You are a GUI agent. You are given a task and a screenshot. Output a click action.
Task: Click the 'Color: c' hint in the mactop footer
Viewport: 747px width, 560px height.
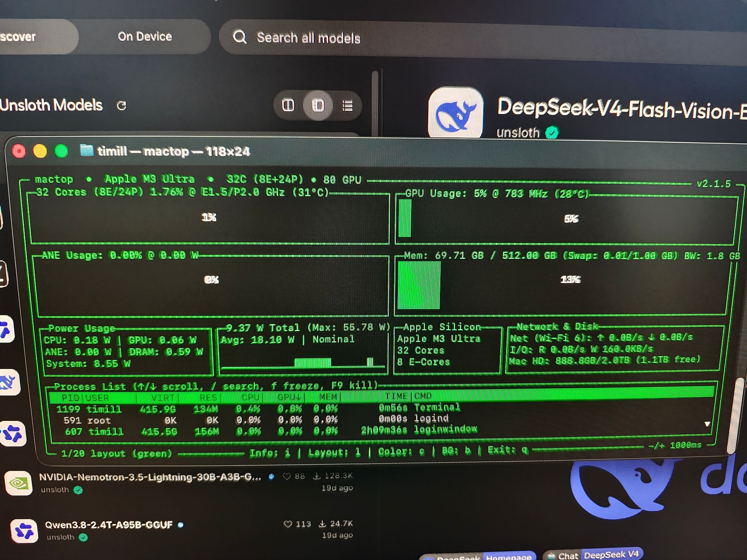point(402,452)
